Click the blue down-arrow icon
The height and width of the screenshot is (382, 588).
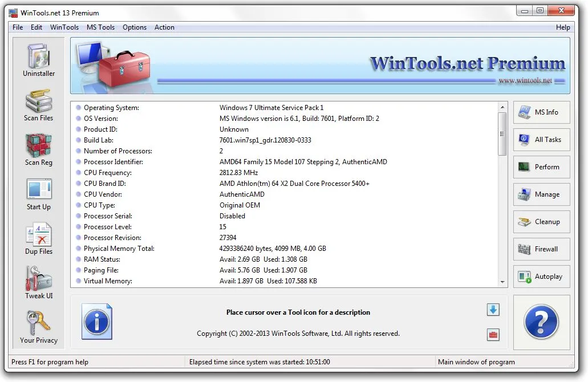pyautogui.click(x=492, y=310)
